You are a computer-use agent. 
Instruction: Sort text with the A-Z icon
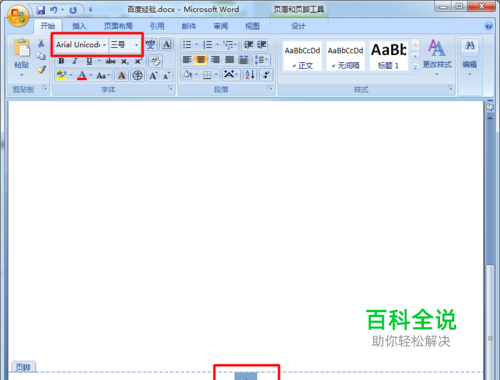pos(250,75)
